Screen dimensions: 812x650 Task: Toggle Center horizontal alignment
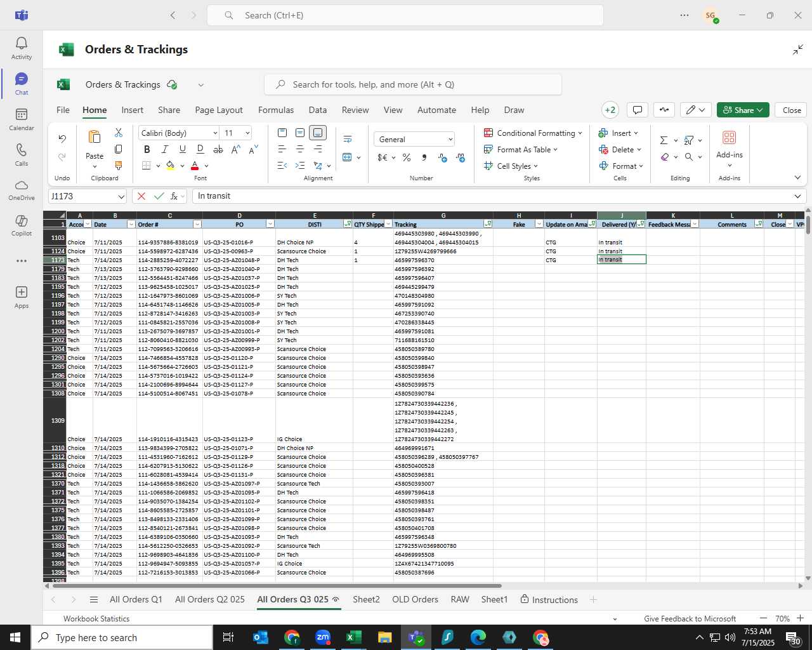[300, 149]
